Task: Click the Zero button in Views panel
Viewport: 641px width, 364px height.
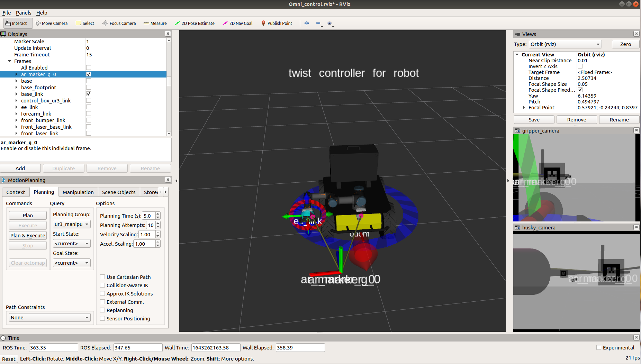Action: click(x=625, y=44)
